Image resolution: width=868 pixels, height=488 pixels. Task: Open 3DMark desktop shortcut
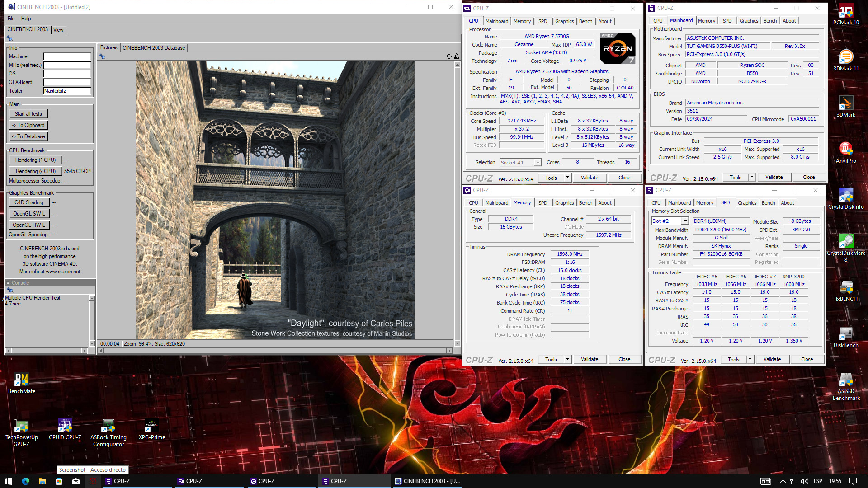point(846,107)
